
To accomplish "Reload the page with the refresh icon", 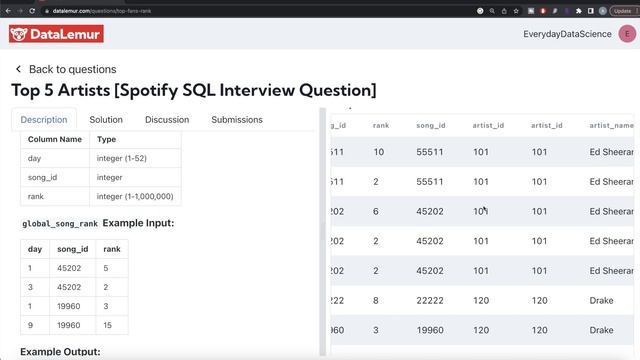I will point(32,11).
